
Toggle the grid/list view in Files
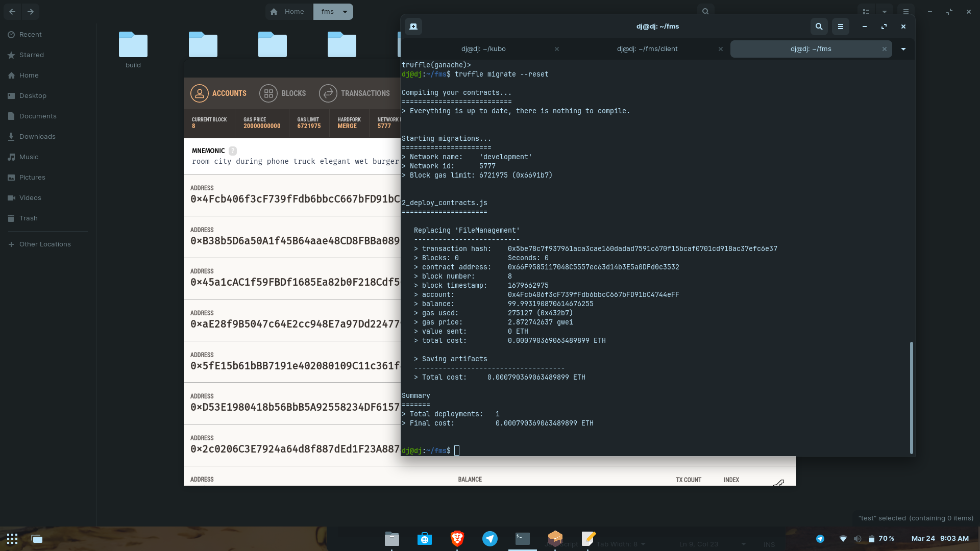point(866,11)
